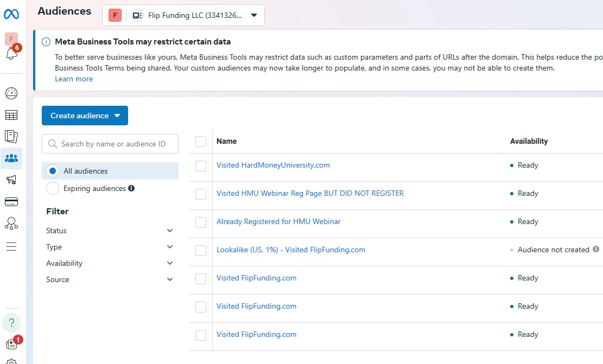This screenshot has width=603, height=364.
Task: Open the Flip Funding LLC account dropdown
Action: (183, 15)
